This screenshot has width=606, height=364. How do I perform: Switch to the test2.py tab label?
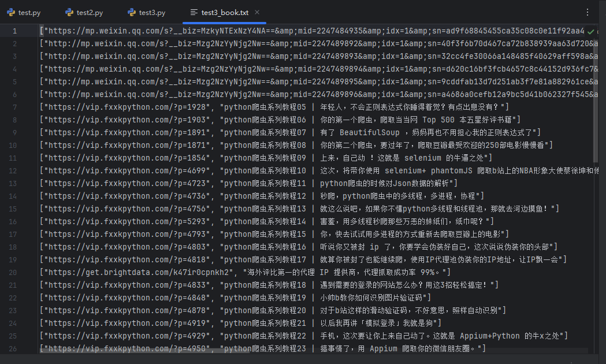click(90, 12)
